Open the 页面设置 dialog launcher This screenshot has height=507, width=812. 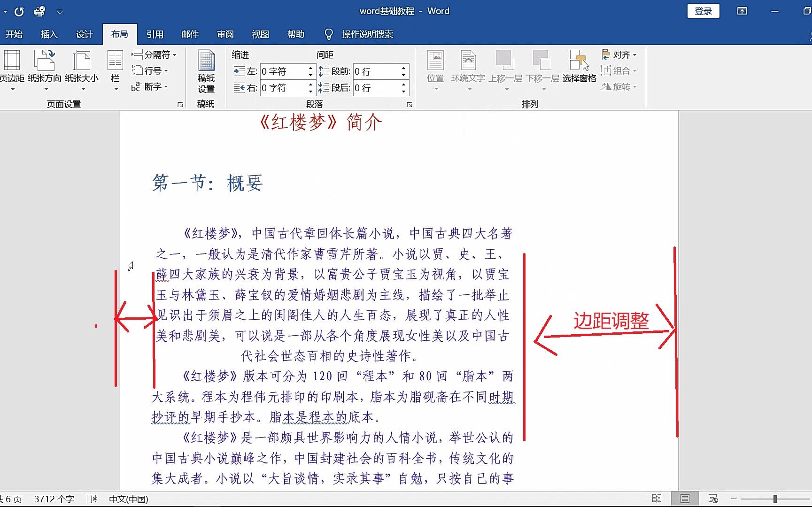180,105
